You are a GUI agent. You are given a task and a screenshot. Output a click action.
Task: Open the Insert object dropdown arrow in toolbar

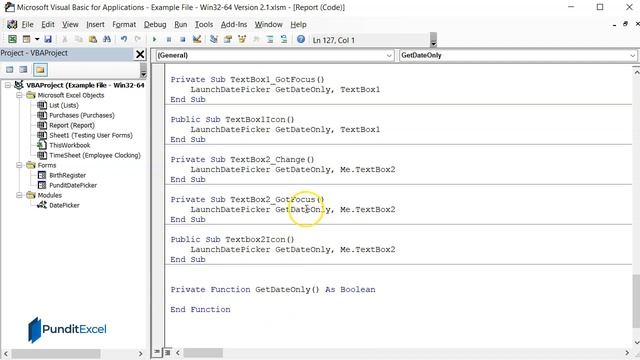(x=37, y=39)
